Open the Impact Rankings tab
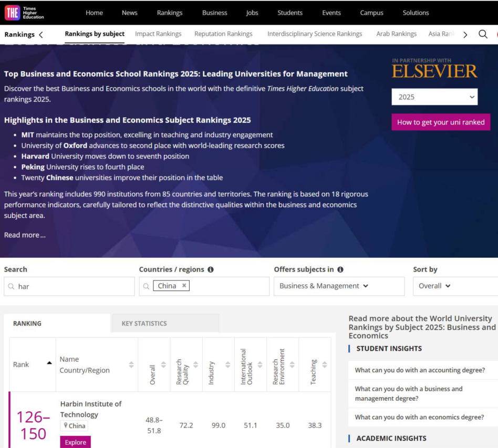 pyautogui.click(x=158, y=34)
